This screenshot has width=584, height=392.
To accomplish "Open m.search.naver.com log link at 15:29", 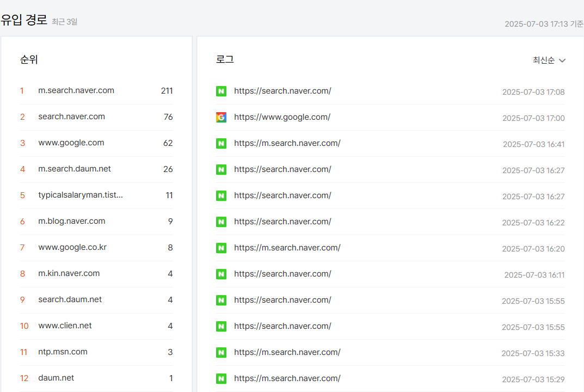I will tap(287, 378).
